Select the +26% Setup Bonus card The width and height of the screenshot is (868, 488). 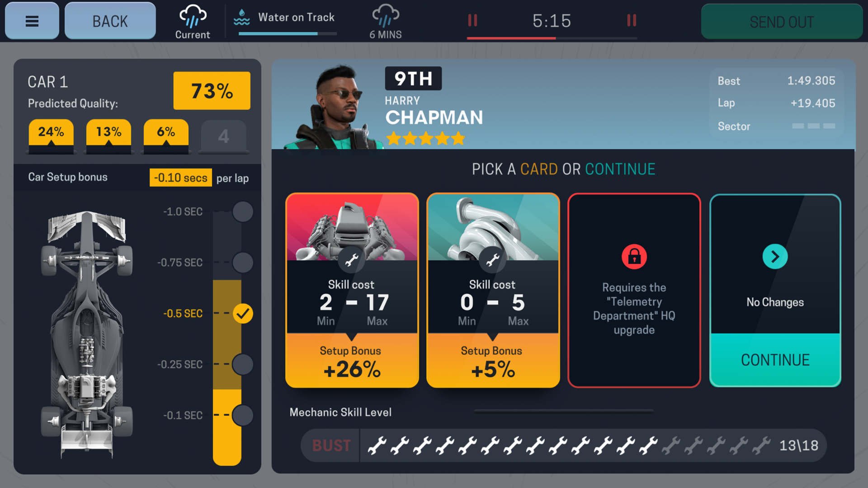pos(353,291)
